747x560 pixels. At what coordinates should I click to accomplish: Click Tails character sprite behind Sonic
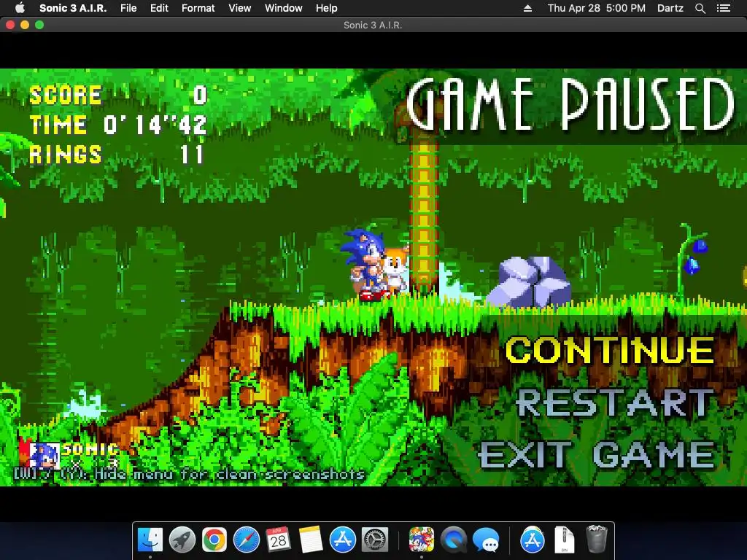(396, 269)
